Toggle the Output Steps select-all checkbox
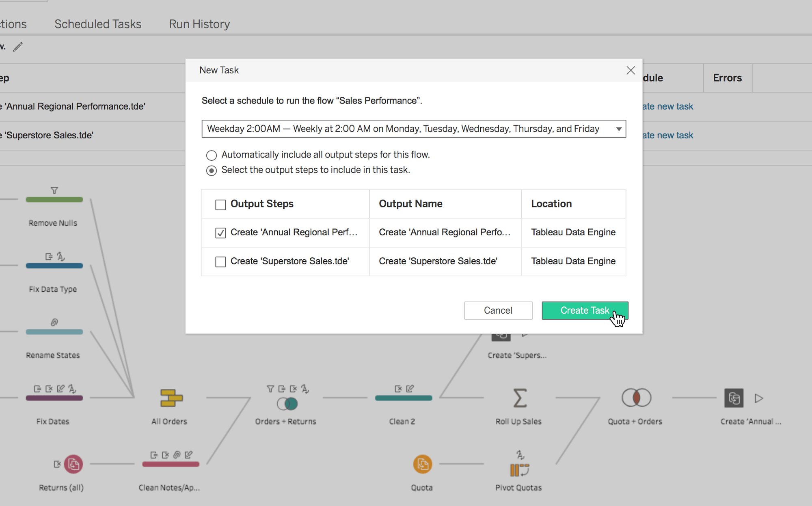The image size is (812, 506). [x=220, y=205]
